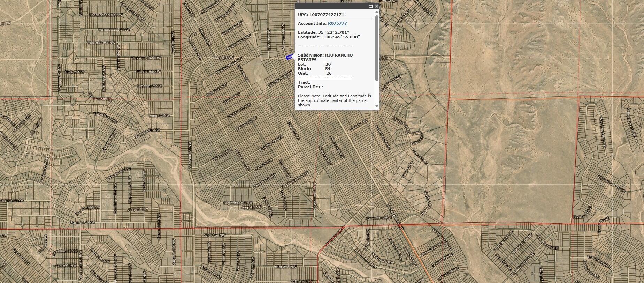This screenshot has height=283, width=644.
Task: Click the Vicksburg Rd NW map label
Action: click(x=146, y=58)
